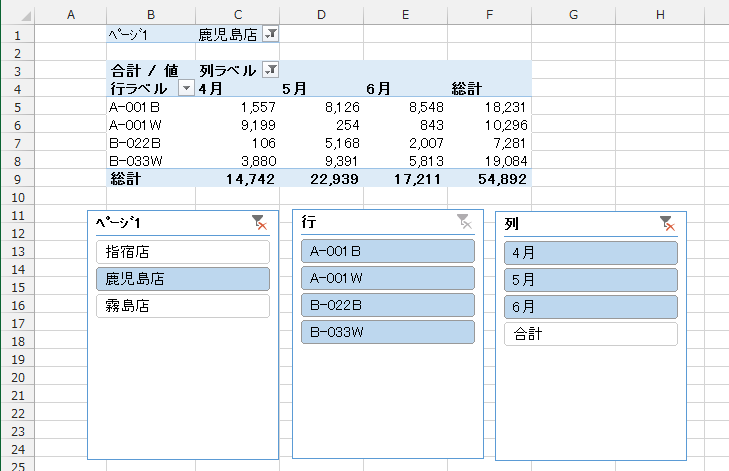Click the clear filter icon on 行 slicer
The width and height of the screenshot is (729, 471).
[x=463, y=222]
